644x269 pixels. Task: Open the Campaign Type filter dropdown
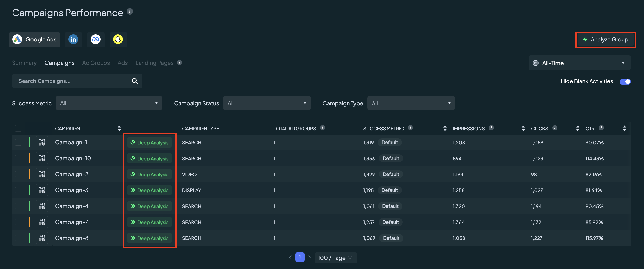411,103
